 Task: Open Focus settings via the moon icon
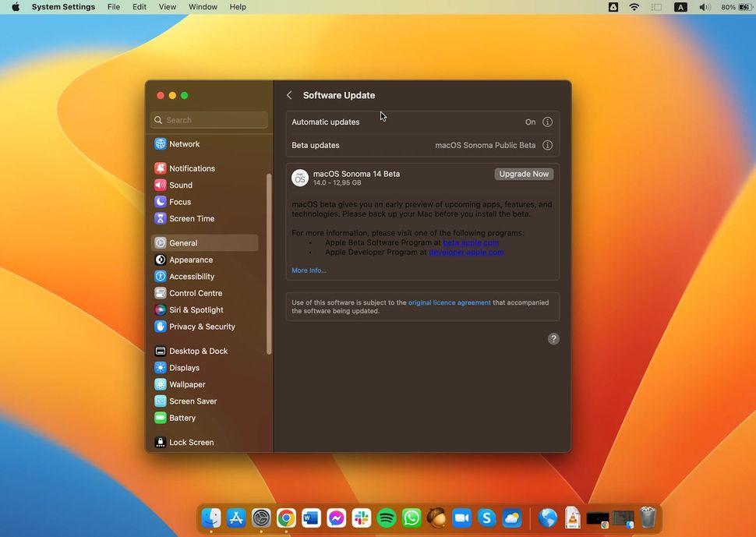[159, 202]
